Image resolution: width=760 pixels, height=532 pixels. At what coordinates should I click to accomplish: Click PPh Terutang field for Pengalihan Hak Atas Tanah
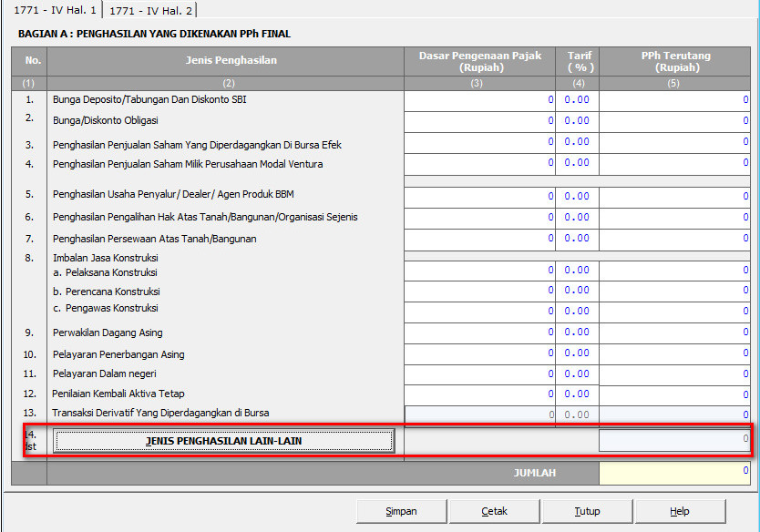tap(674, 219)
